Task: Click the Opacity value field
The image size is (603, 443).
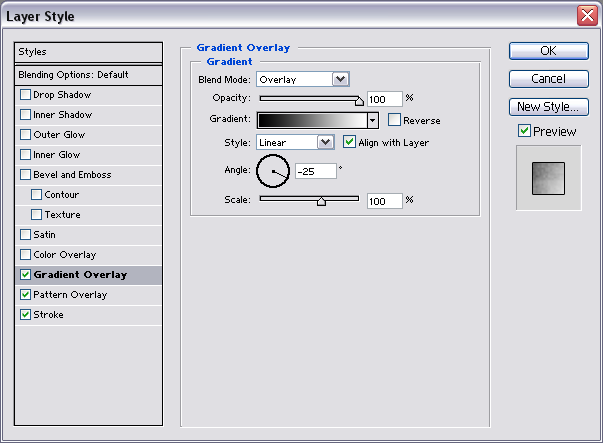Action: (x=385, y=99)
